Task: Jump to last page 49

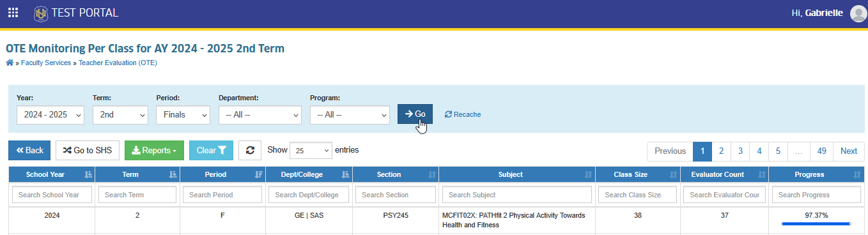Action: (x=822, y=151)
